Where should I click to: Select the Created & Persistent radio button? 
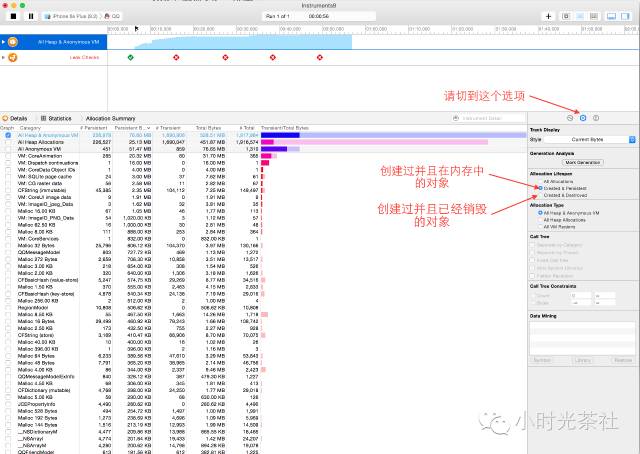[x=540, y=188]
